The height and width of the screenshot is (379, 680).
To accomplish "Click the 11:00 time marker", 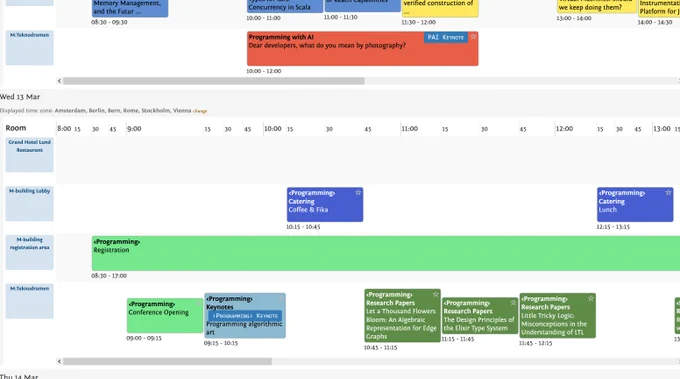I will 409,128.
